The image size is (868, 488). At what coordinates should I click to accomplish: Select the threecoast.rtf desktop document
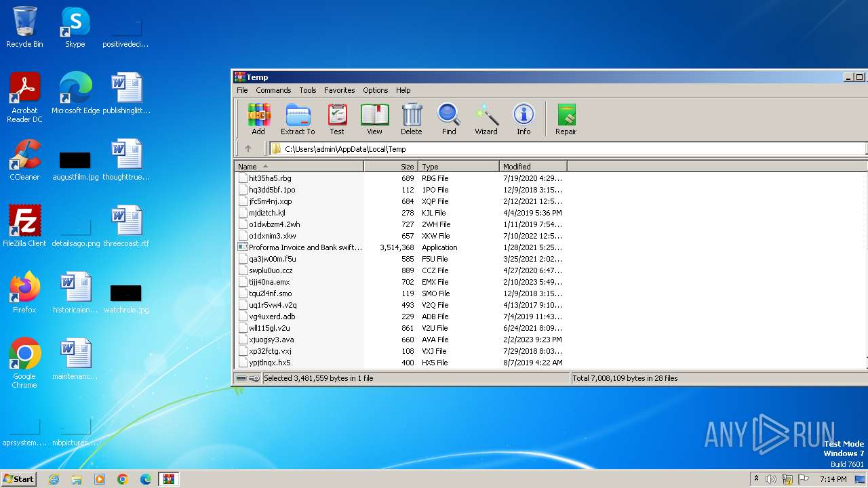[126, 226]
